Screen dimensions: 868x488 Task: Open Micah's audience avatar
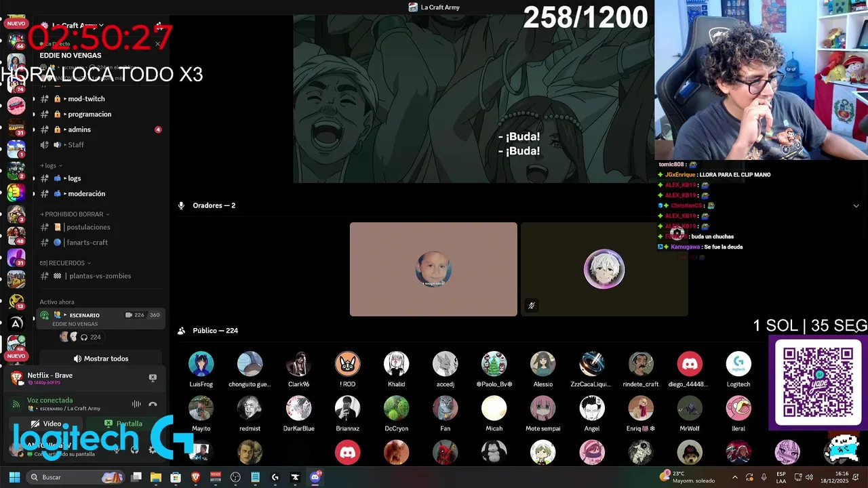coord(494,408)
